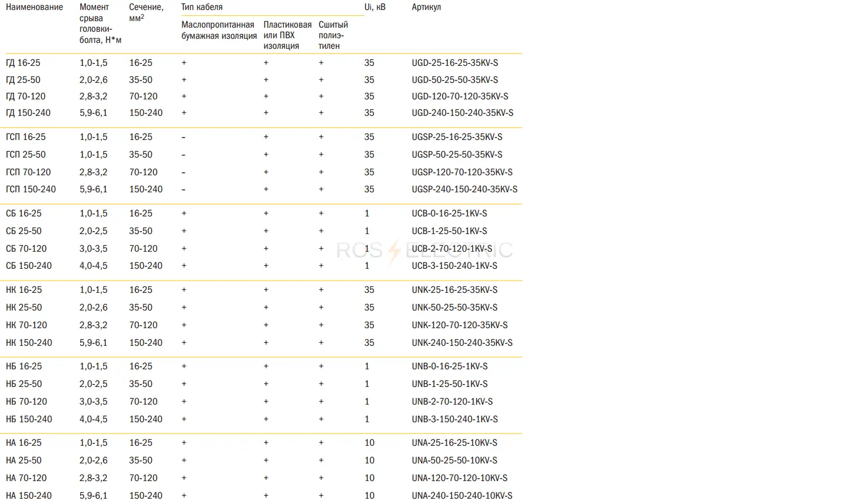The image size is (850, 504).
Task: Click voltage value '10' in НА 16-25 row
Action: point(369,443)
